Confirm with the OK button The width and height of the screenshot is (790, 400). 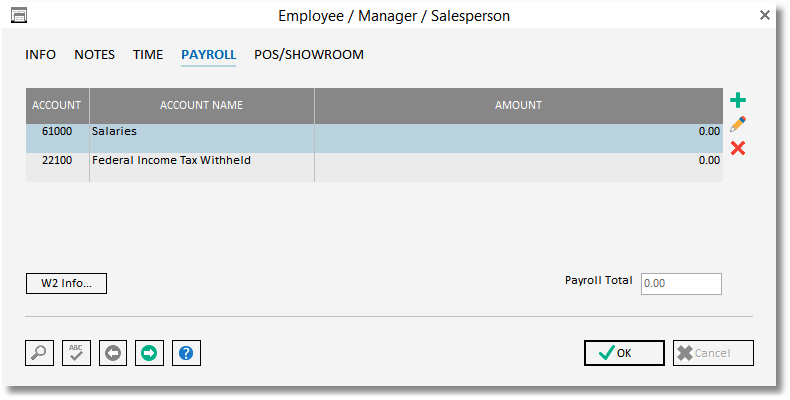point(624,353)
